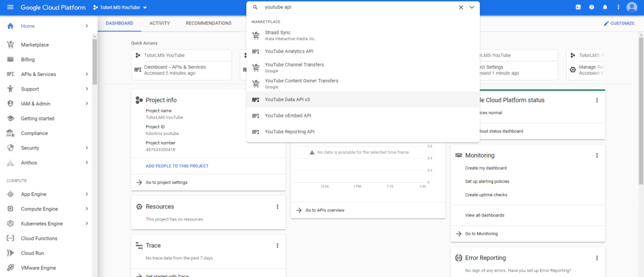Select YouTube Data API v3 result
The image size is (644, 277).
(363, 99)
